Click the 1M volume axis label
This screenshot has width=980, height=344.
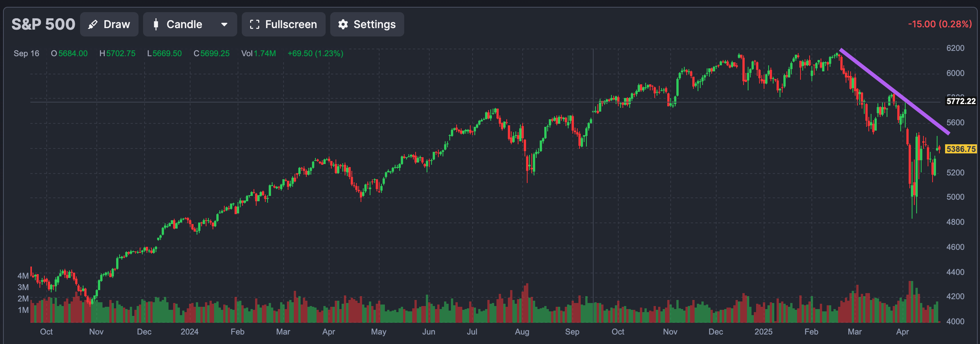[x=23, y=310]
